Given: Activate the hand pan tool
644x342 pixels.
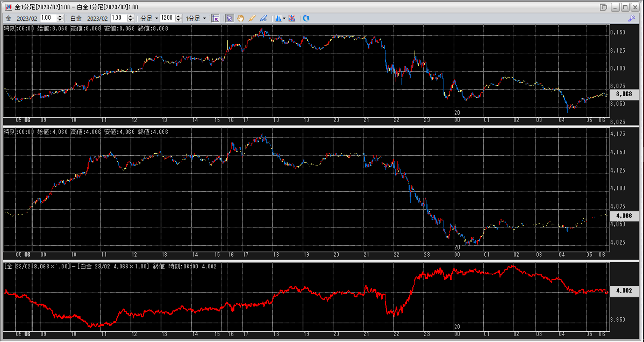Looking at the screenshot, I should tap(241, 18).
